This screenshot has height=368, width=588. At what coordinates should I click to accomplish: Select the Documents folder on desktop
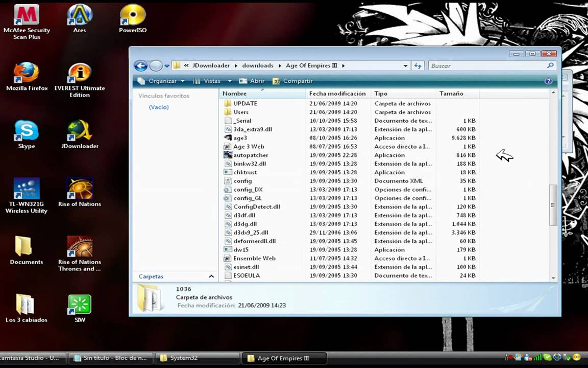coord(27,250)
